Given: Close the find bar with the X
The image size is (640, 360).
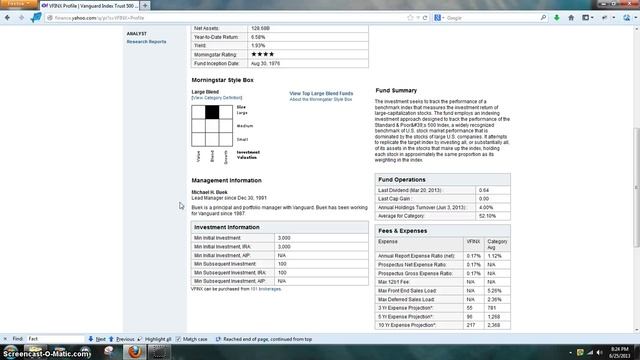Looking at the screenshot, I should coord(5,339).
